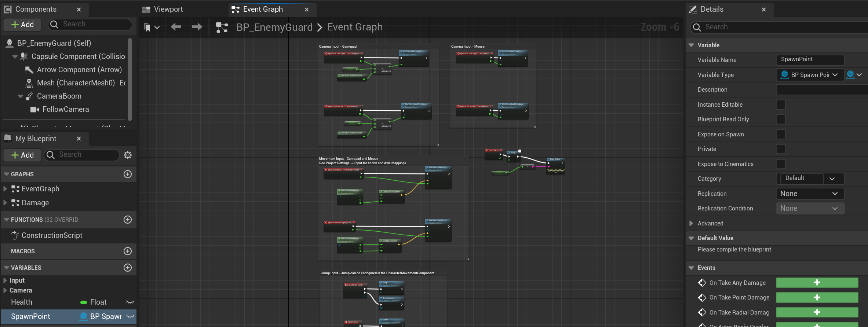Image resolution: width=868 pixels, height=327 pixels.
Task: Click the bookmarks icon in graph toolbar
Action: [x=147, y=27]
